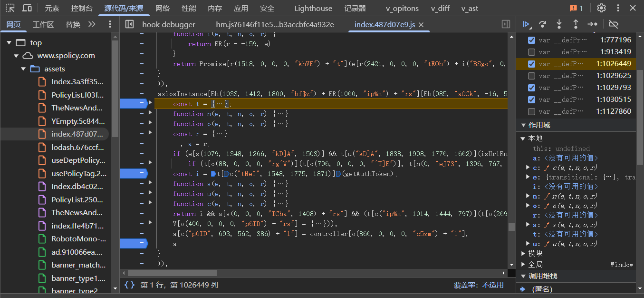Image resolution: width=644 pixels, height=298 pixels.
Task: Enable breakpoint at 1:1029625
Action: tap(531, 76)
